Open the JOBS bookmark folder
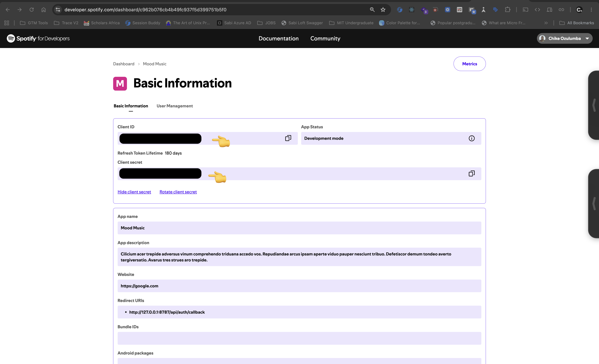The width and height of the screenshot is (599, 364). pyautogui.click(x=266, y=23)
